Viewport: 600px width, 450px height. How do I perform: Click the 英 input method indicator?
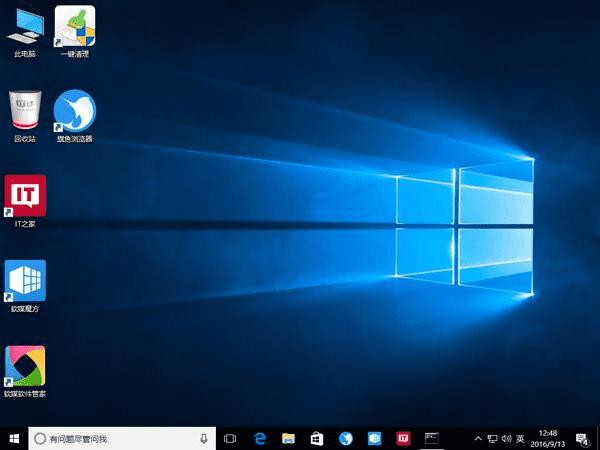[520, 439]
